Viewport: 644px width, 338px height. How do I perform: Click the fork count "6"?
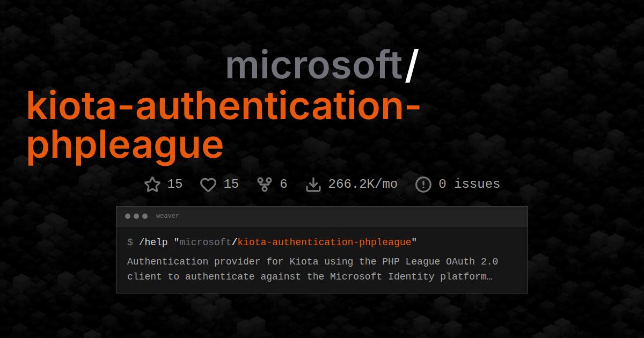(x=283, y=184)
